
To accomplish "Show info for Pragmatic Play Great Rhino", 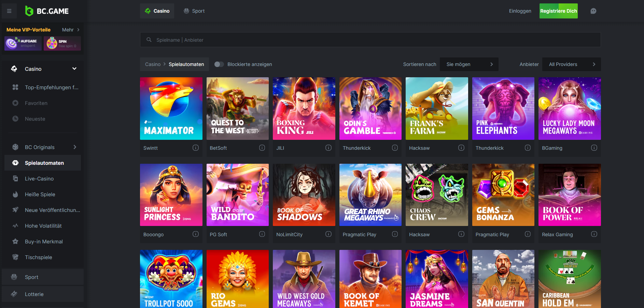I will point(395,234).
